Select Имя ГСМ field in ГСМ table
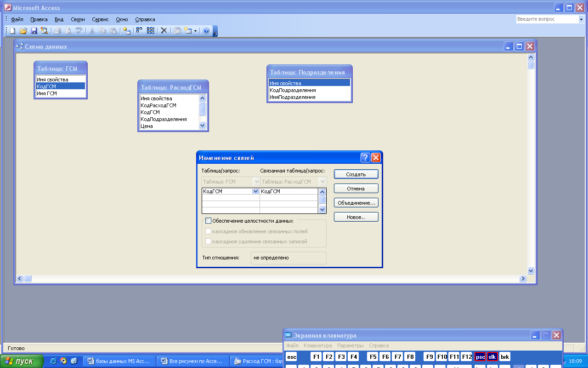Image resolution: width=588 pixels, height=368 pixels. click(x=61, y=93)
